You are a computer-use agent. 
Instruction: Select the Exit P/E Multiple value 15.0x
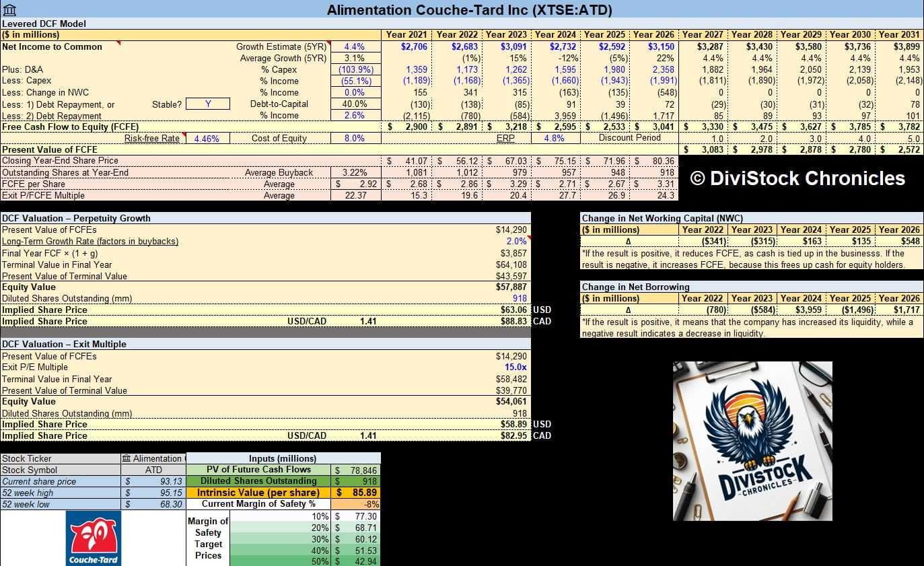(x=516, y=367)
